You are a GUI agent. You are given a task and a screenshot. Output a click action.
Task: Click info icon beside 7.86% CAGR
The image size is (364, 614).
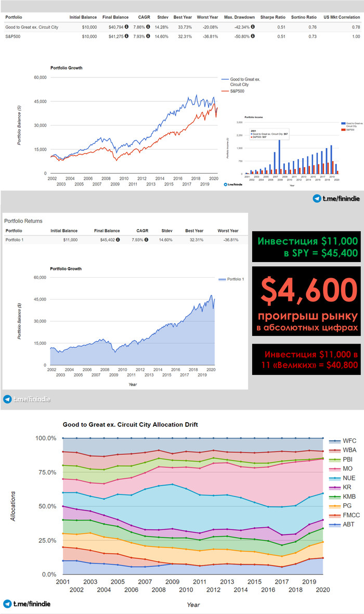click(x=148, y=27)
